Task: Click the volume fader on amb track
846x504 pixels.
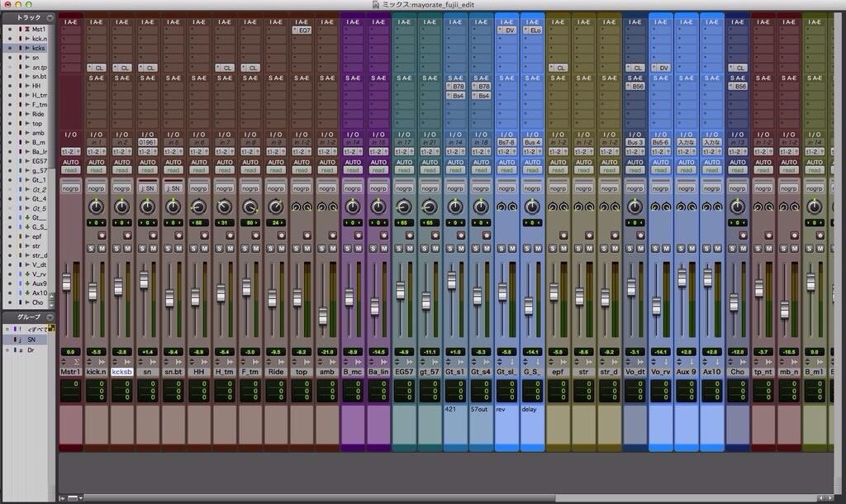Action: [x=323, y=316]
